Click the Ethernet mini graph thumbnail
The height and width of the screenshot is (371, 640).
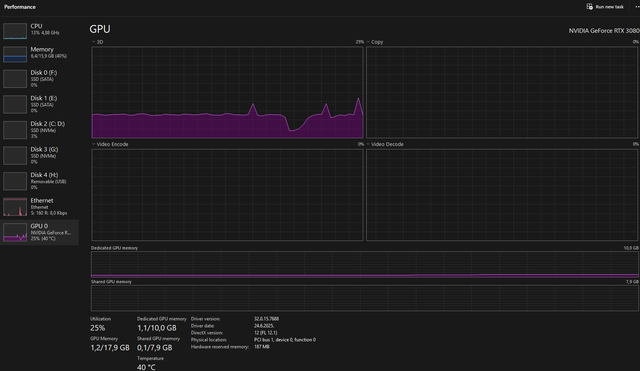15,207
